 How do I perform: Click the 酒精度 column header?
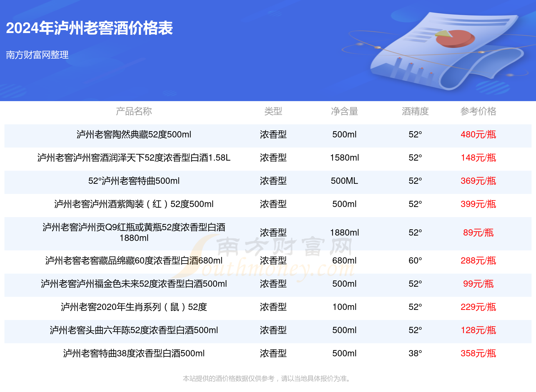coord(415,111)
